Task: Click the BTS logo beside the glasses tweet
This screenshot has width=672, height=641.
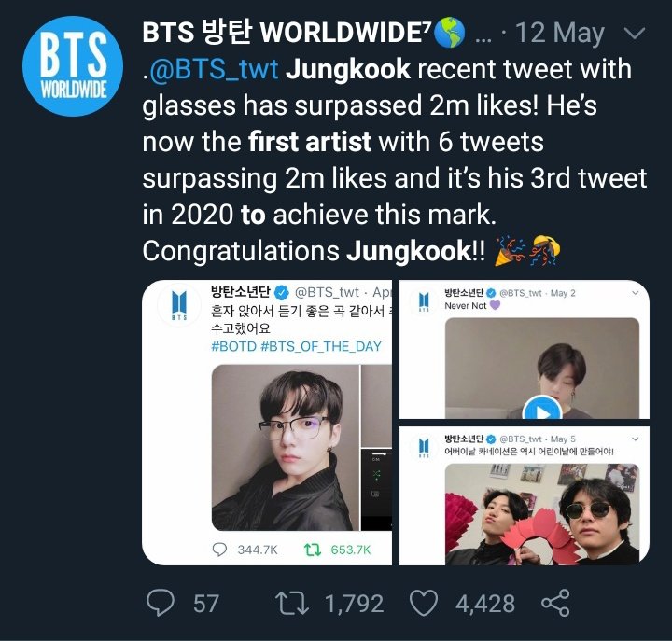Action: click(180, 305)
